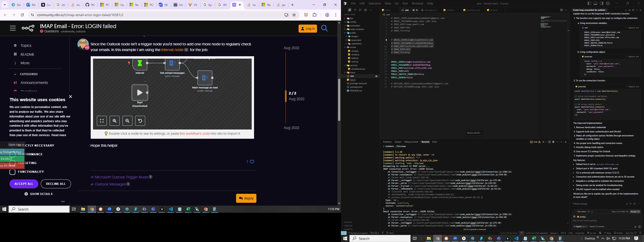Click the zoom in icon in workflow preview
The image size is (644, 242).
click(x=115, y=121)
